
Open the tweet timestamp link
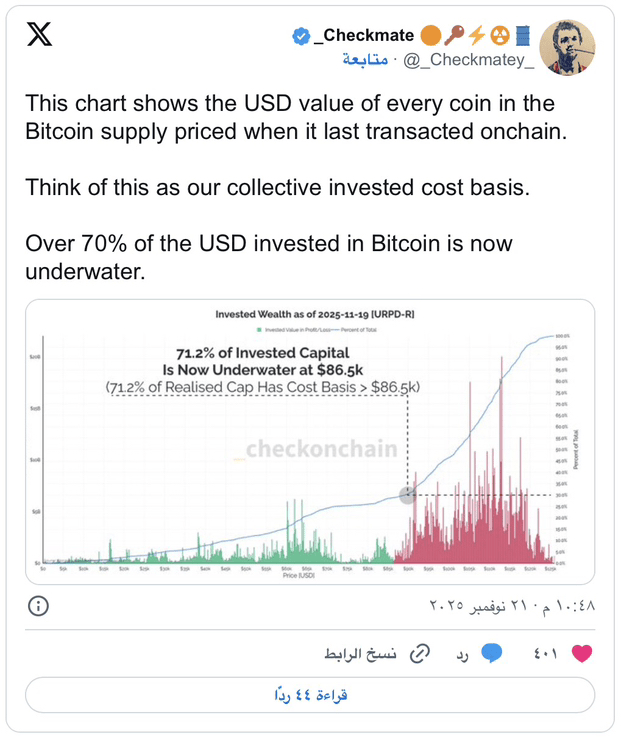point(512,605)
